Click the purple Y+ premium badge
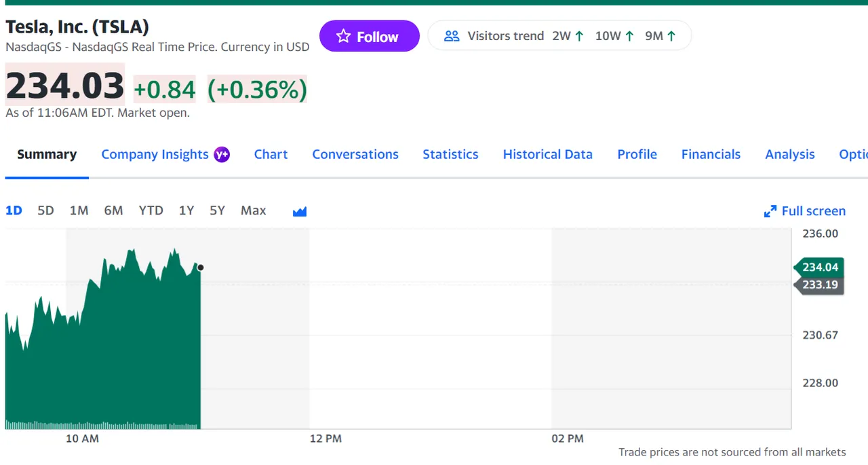The width and height of the screenshot is (868, 465). point(222,154)
